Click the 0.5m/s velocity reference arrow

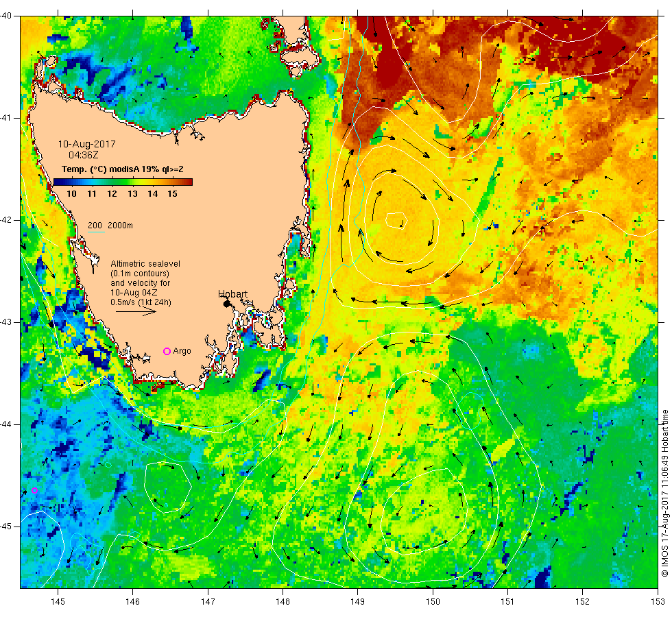[136, 311]
